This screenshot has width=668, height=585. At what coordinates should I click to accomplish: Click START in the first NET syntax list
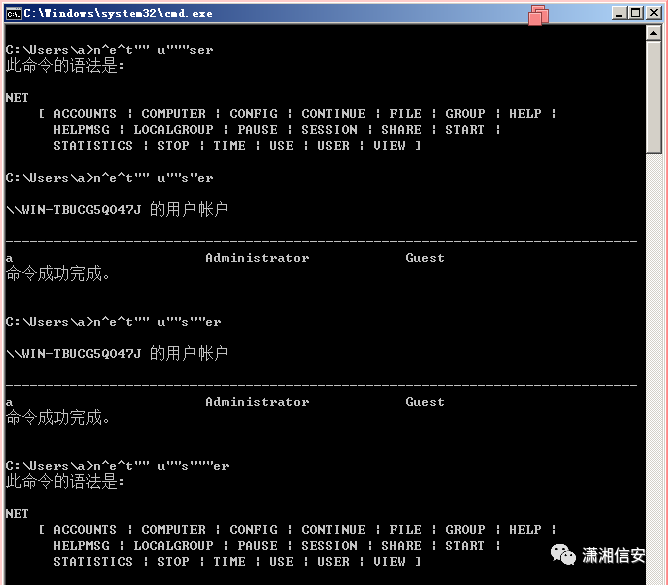pyautogui.click(x=465, y=130)
